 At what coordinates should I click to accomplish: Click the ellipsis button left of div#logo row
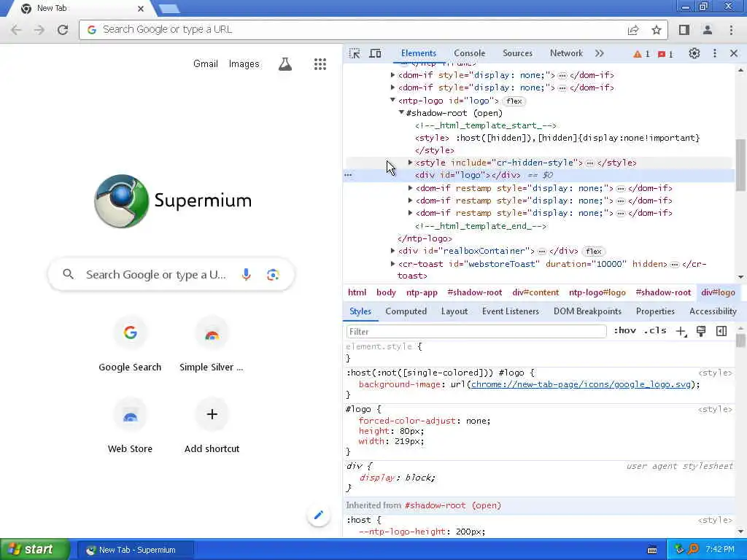click(348, 175)
